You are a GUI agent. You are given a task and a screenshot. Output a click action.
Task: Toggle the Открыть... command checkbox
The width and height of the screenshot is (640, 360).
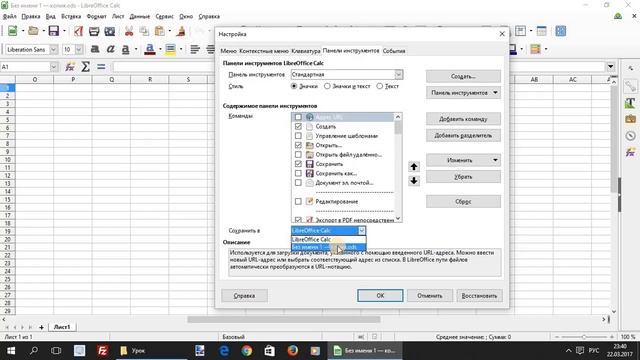point(298,145)
